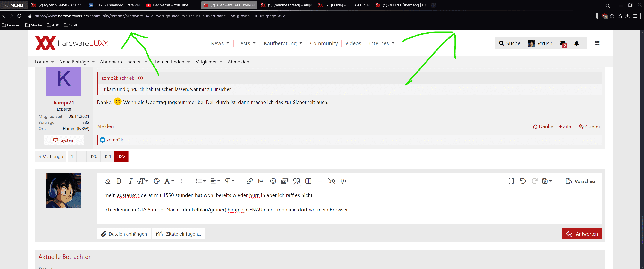644x269 pixels.
Task: Open the smiley emoji picker
Action: [273, 181]
